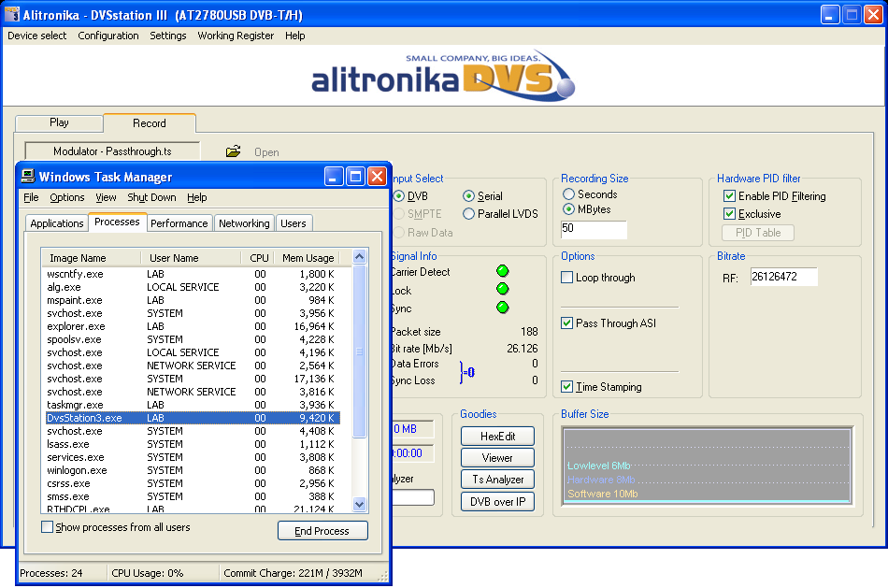Click the Lock green indicator
The image size is (888, 588).
point(502,289)
